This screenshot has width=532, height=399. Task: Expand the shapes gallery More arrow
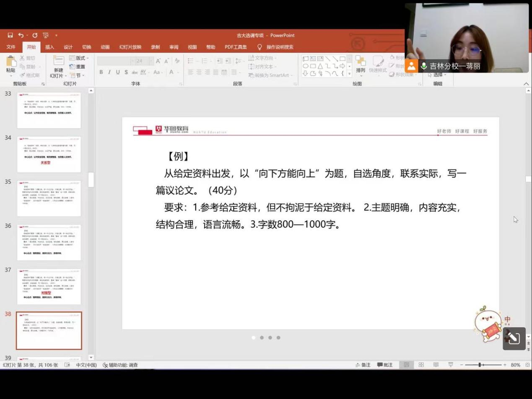pos(349,74)
